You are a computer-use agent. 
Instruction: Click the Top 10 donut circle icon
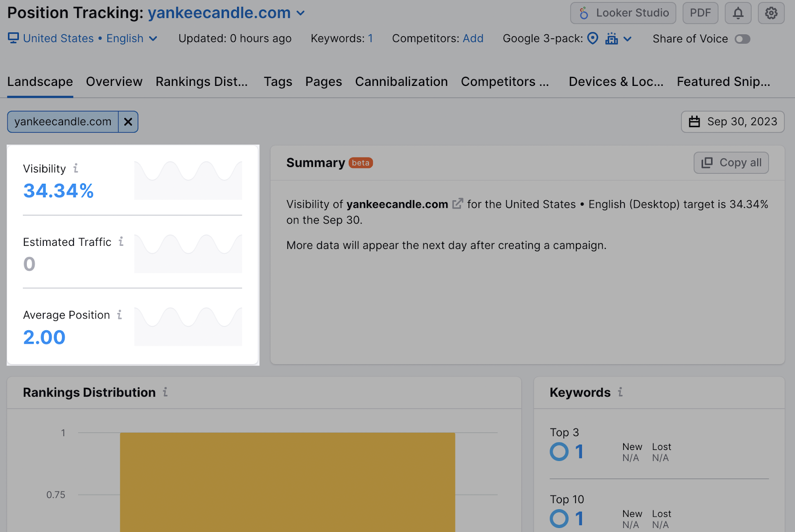coord(559,519)
